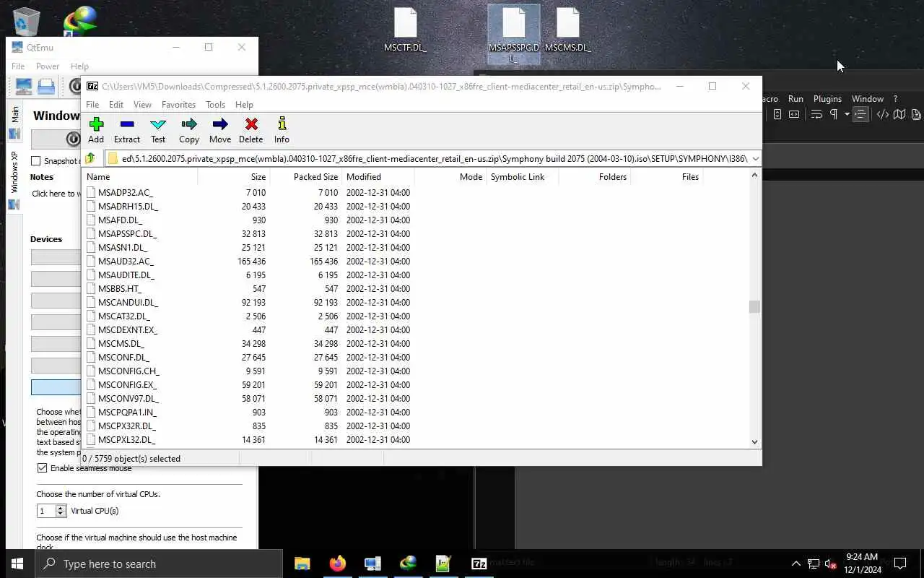Viewport: 924px width, 578px height.
Task: Open the Run menu in Notepad++
Action: 796,99
